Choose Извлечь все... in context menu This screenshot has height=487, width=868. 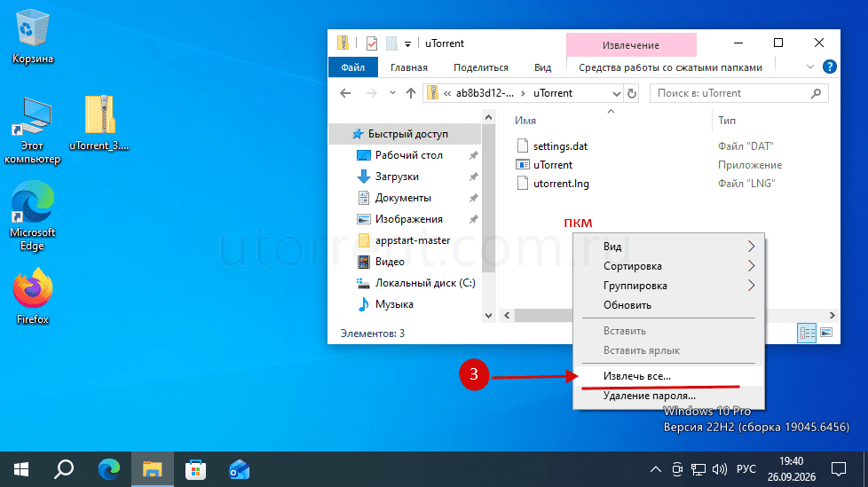[668, 376]
